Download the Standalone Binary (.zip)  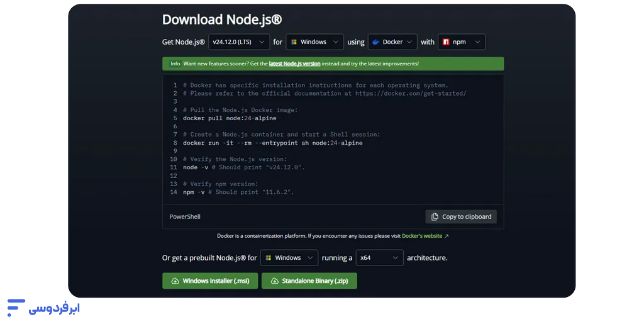point(309,281)
